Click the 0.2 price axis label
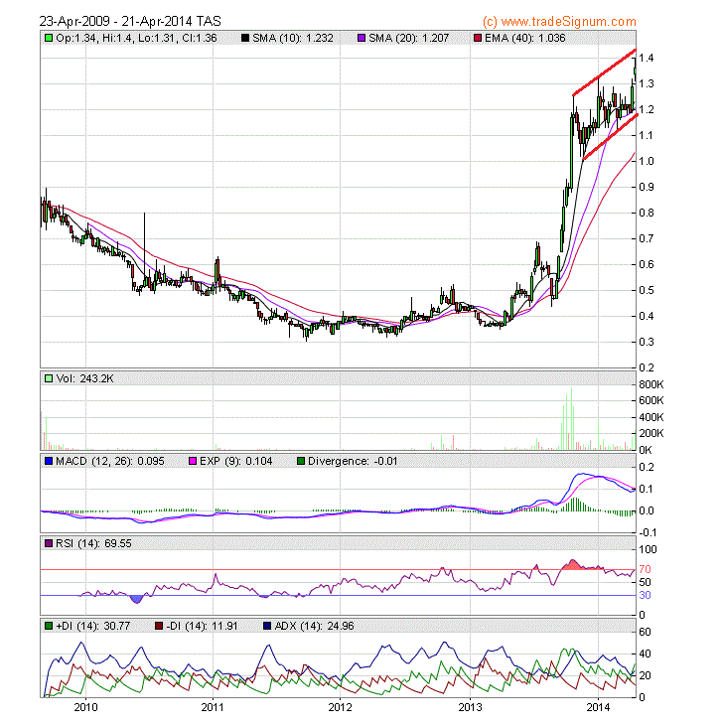 coord(646,367)
